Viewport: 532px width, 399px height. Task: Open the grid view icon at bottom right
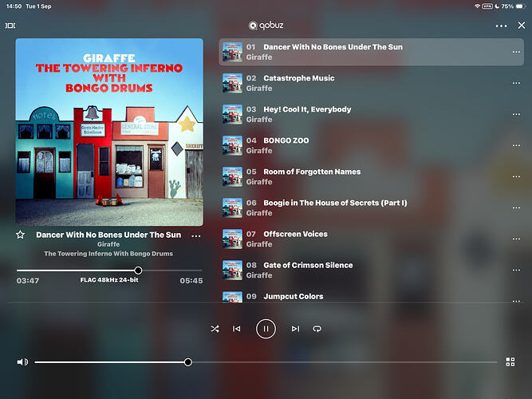coord(510,362)
